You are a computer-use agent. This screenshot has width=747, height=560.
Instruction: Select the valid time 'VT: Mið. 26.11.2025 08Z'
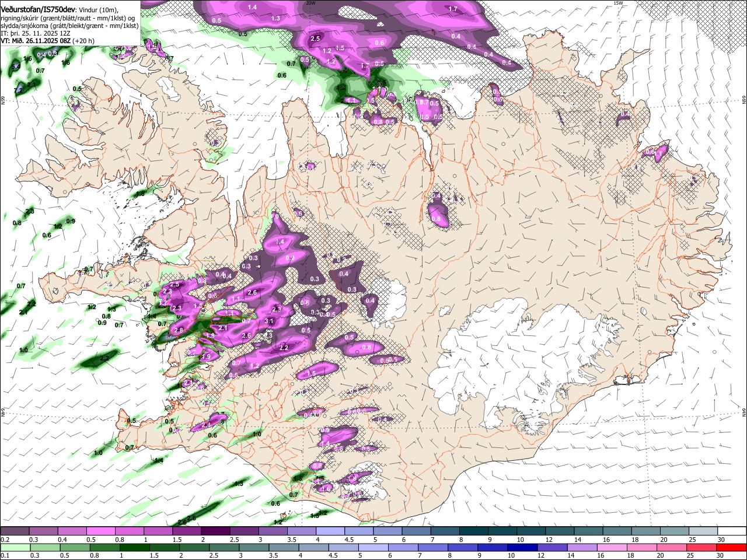(x=36, y=41)
